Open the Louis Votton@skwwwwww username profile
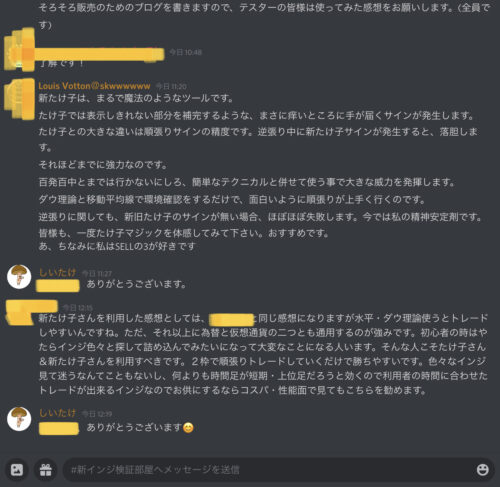 point(94,86)
